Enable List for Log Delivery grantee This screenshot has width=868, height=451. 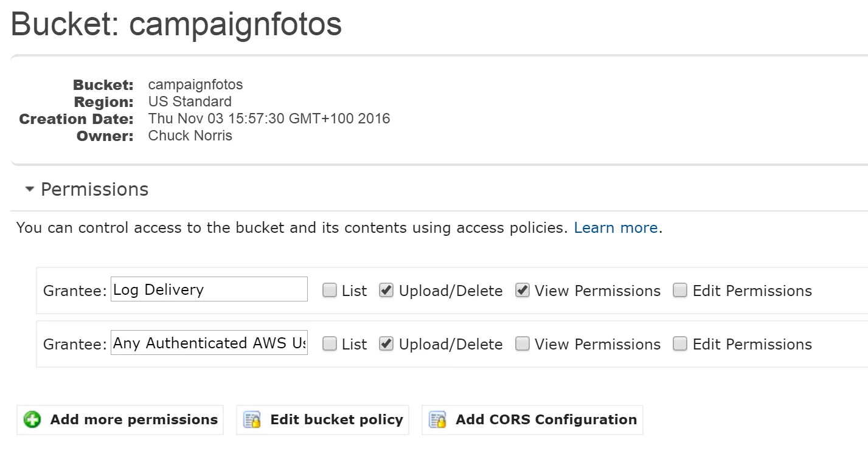pos(330,291)
